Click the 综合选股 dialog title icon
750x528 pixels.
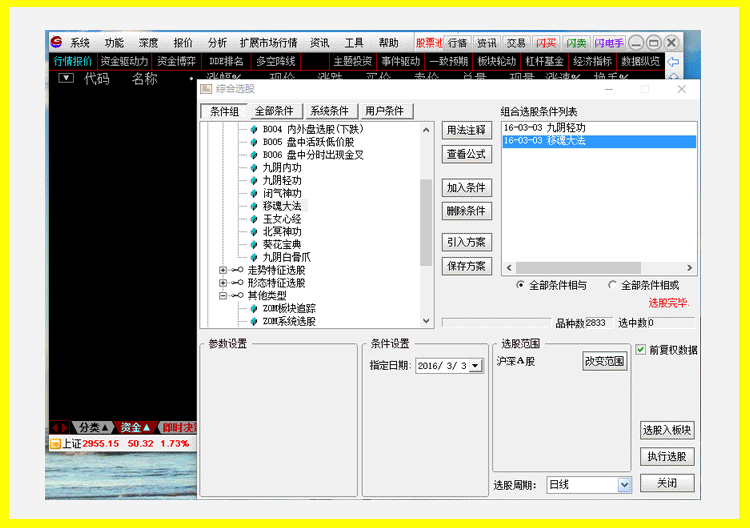206,89
